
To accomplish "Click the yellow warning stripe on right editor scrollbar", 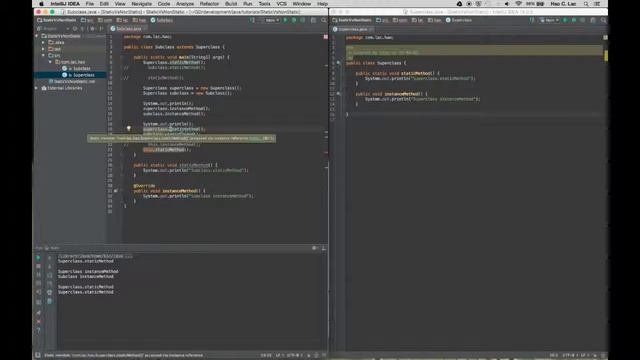I will click(x=606, y=55).
